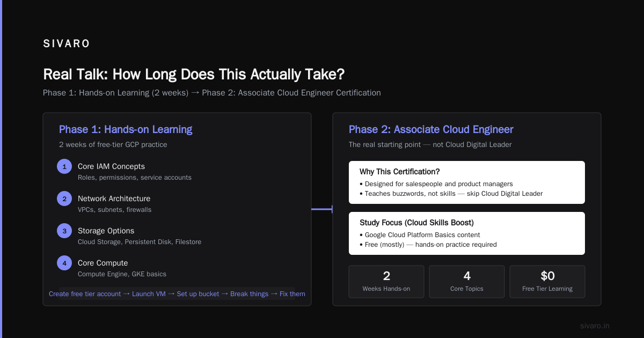Open the sivaro.in link
Screen dimensions: 644x338
click(595, 326)
